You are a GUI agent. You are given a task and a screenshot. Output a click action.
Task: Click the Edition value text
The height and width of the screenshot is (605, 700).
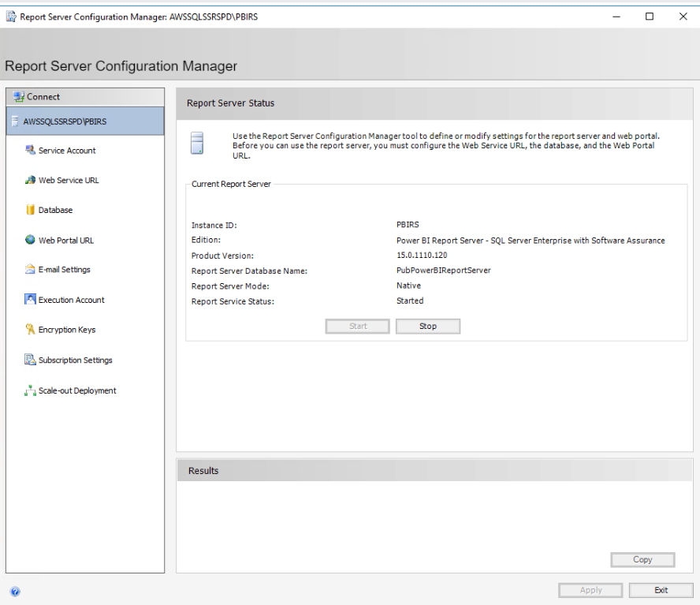pos(531,241)
